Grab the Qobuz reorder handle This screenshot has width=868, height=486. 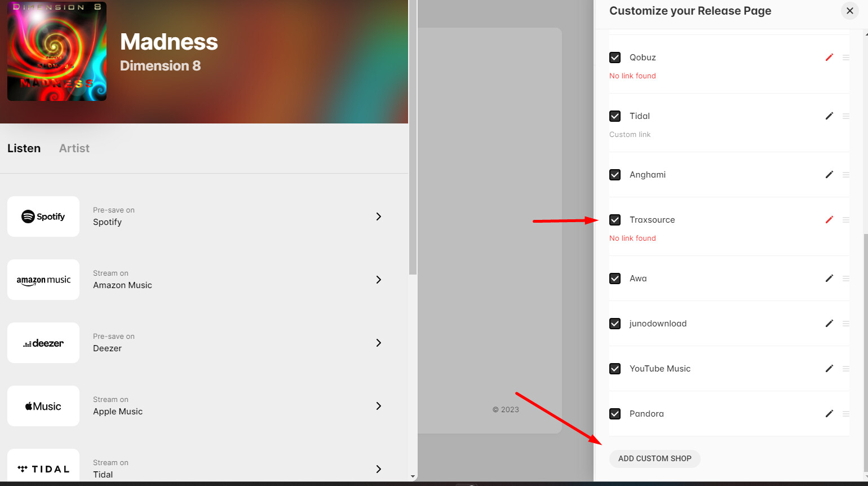click(x=846, y=58)
